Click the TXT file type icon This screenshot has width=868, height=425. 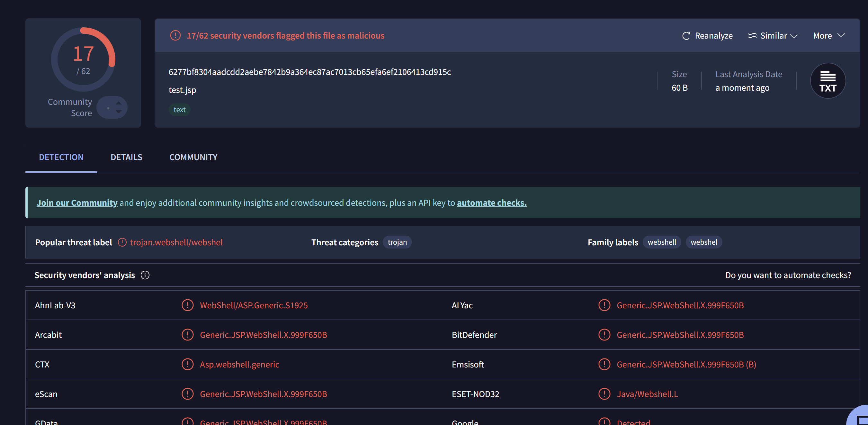point(828,81)
